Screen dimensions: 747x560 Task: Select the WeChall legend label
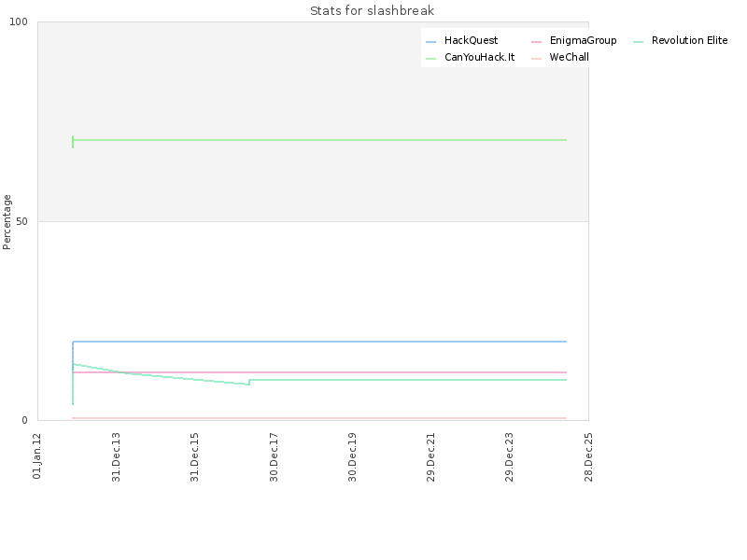click(x=569, y=57)
